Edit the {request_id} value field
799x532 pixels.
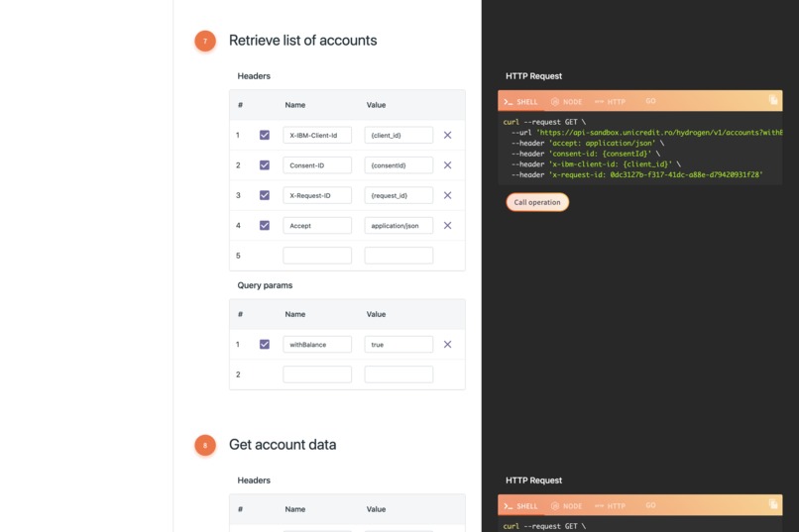[399, 195]
